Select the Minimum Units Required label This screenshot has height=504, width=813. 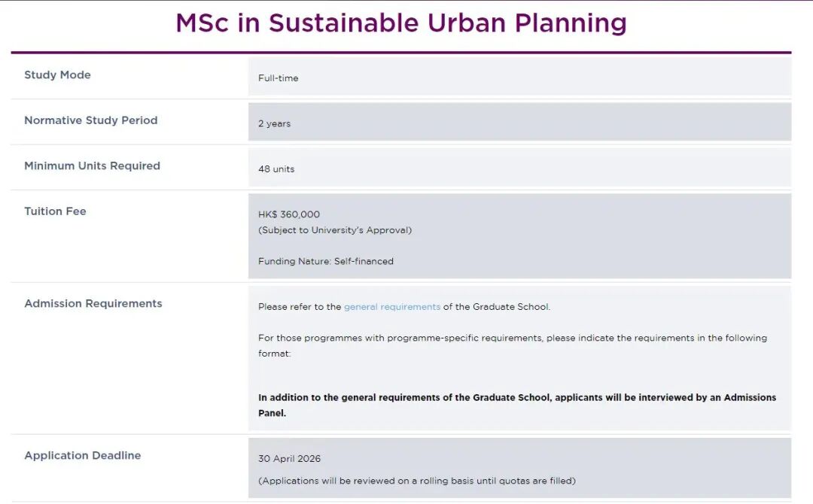tap(93, 165)
